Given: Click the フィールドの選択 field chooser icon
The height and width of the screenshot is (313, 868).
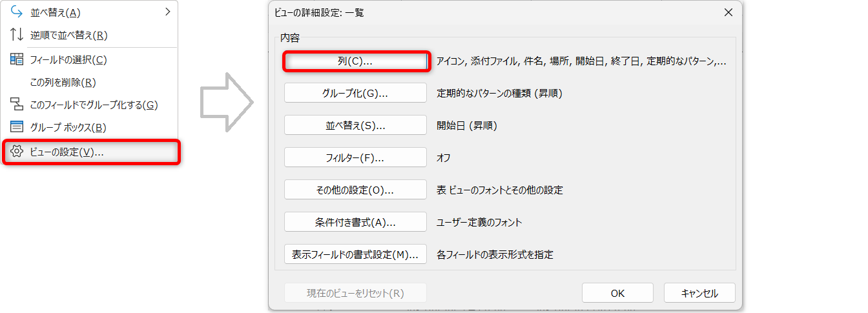Looking at the screenshot, I should click(x=17, y=59).
